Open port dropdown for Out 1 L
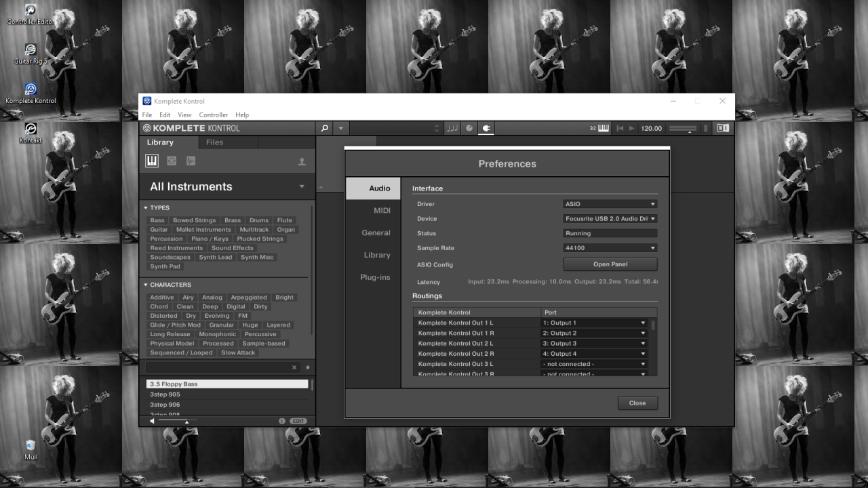868x488 pixels. coord(594,323)
